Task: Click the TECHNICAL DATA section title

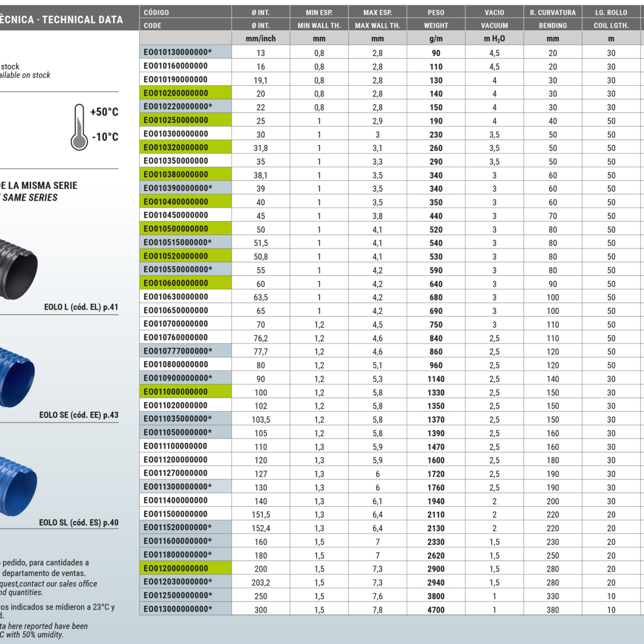Action: tap(82, 20)
